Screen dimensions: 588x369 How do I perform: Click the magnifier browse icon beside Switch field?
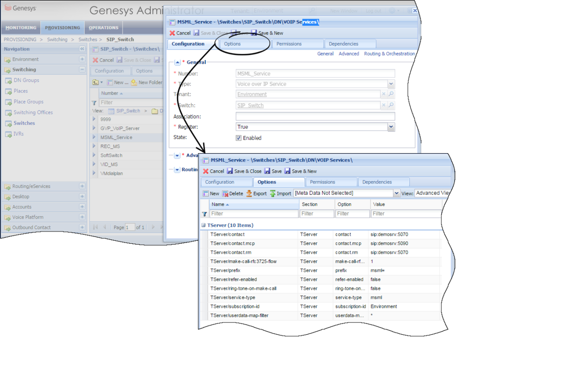(x=391, y=105)
